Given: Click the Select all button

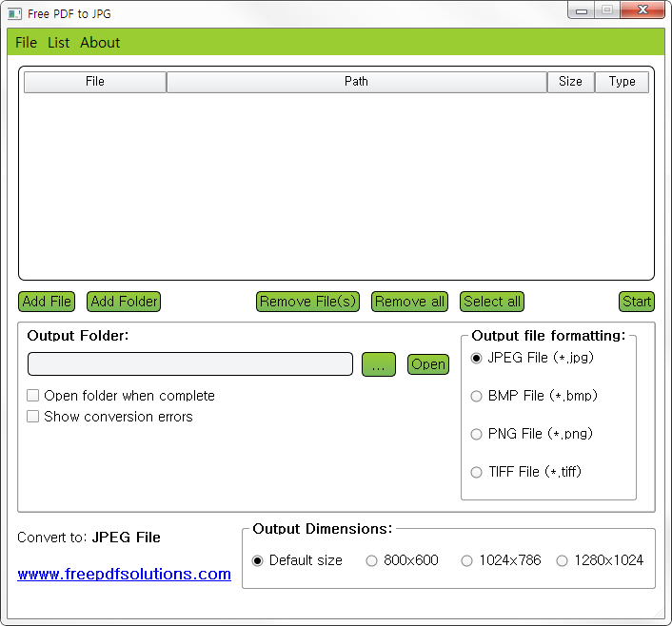Looking at the screenshot, I should coord(491,302).
